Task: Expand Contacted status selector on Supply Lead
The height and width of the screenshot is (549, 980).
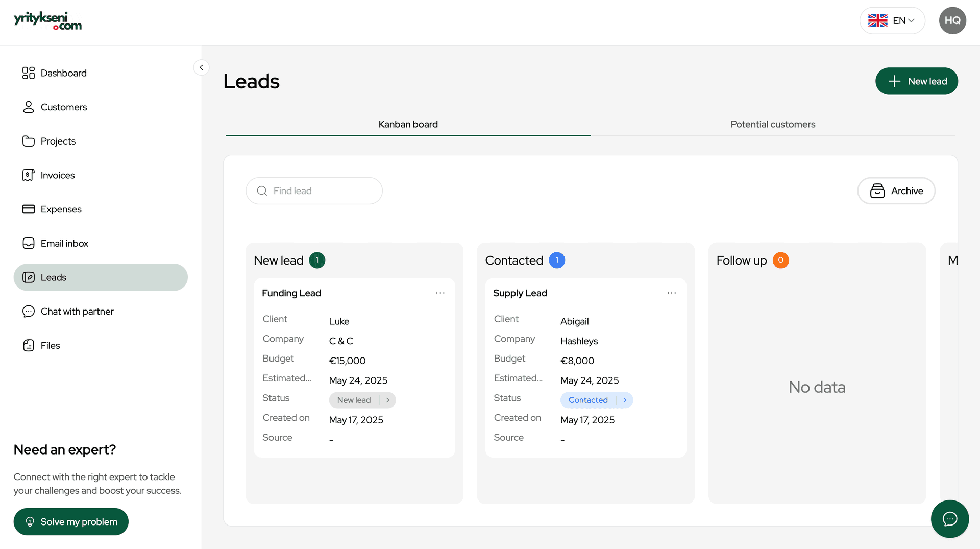Action: click(625, 400)
